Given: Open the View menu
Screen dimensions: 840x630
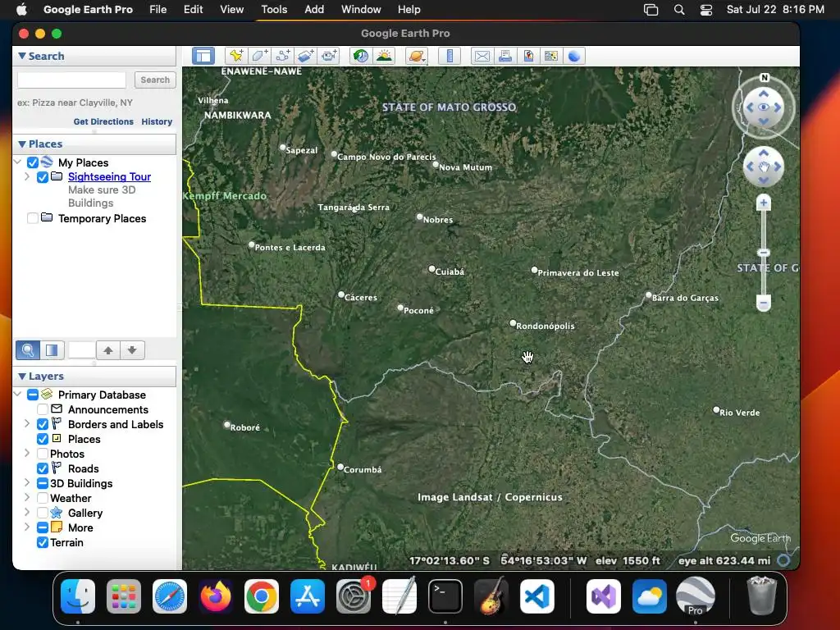Looking at the screenshot, I should tap(231, 10).
